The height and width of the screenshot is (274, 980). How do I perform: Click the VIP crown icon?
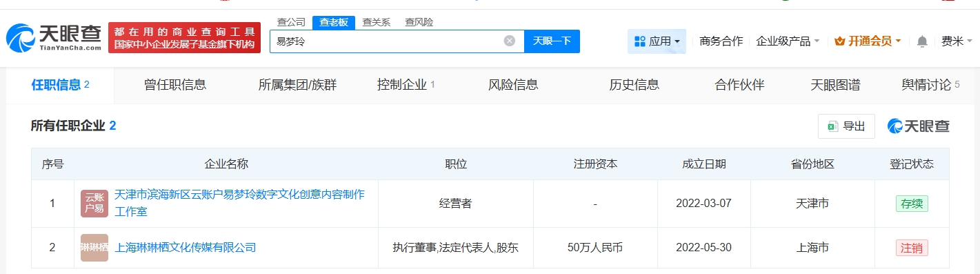[839, 41]
